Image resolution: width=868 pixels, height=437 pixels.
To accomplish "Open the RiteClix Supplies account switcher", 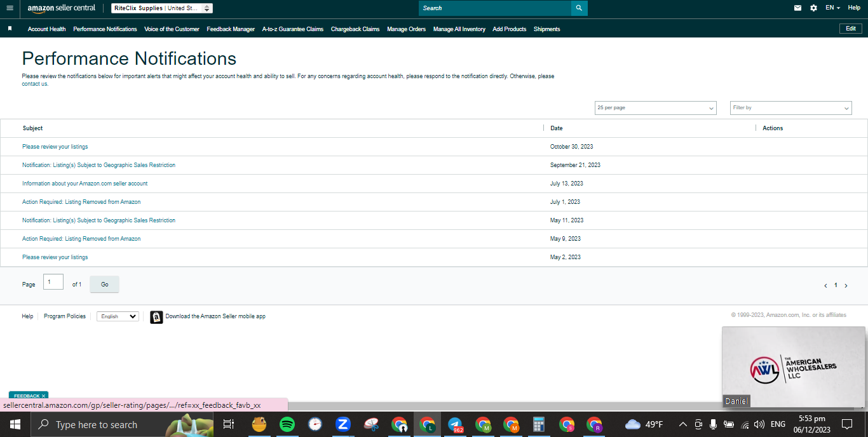I will click(x=162, y=8).
